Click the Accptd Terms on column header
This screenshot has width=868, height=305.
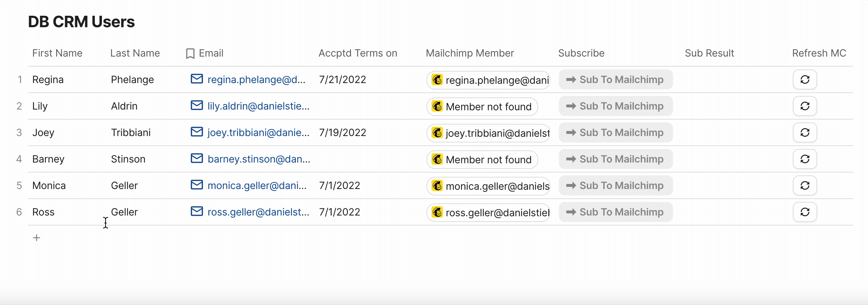tap(358, 53)
